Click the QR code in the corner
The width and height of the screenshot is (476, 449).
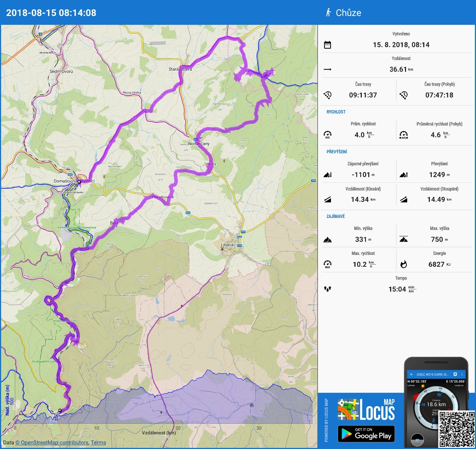457,429
